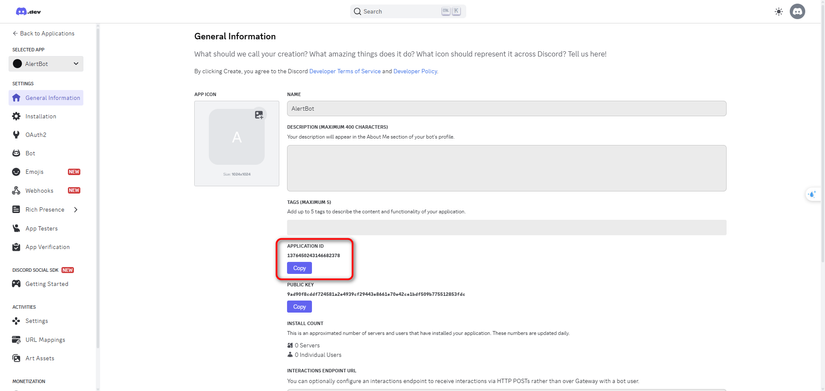Click the Activities Settings icon
The width and height of the screenshot is (825, 391).
tap(16, 321)
